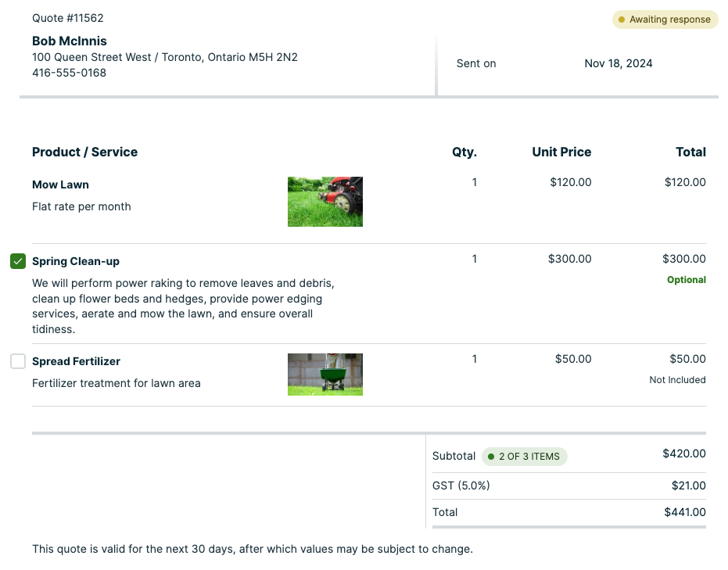Click the Spring Clean-up item title

coord(76,261)
